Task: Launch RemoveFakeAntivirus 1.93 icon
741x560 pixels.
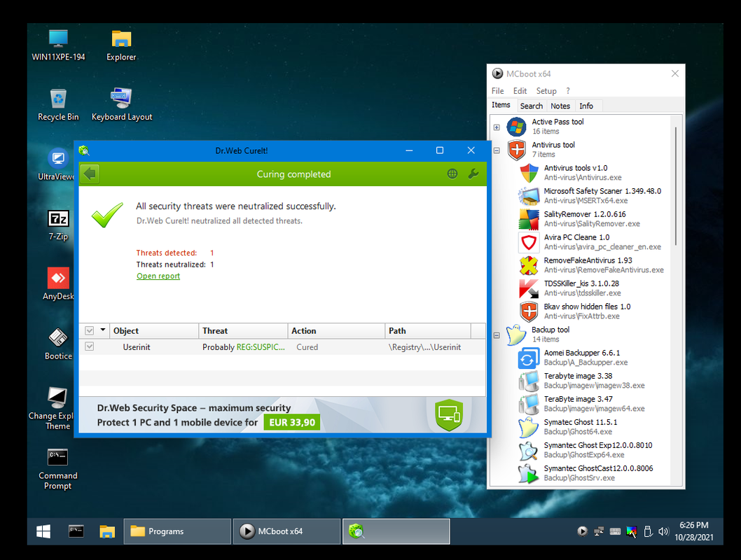Action: [529, 265]
